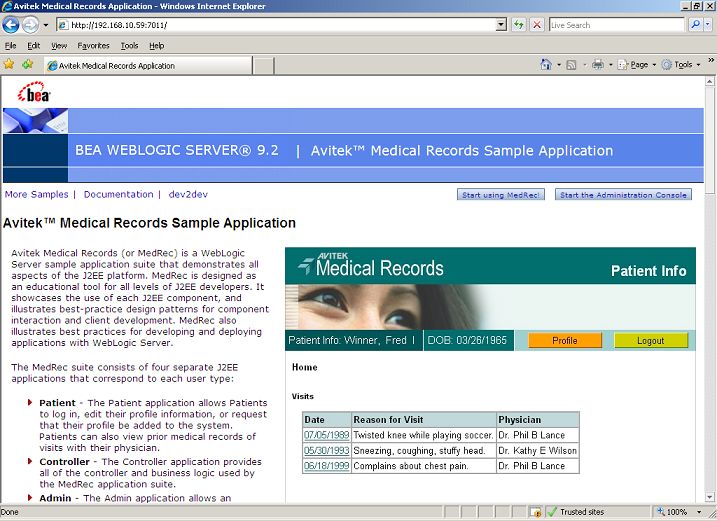The width and height of the screenshot is (717, 521).
Task: Click the Home page icon in toolbar
Action: pos(546,64)
